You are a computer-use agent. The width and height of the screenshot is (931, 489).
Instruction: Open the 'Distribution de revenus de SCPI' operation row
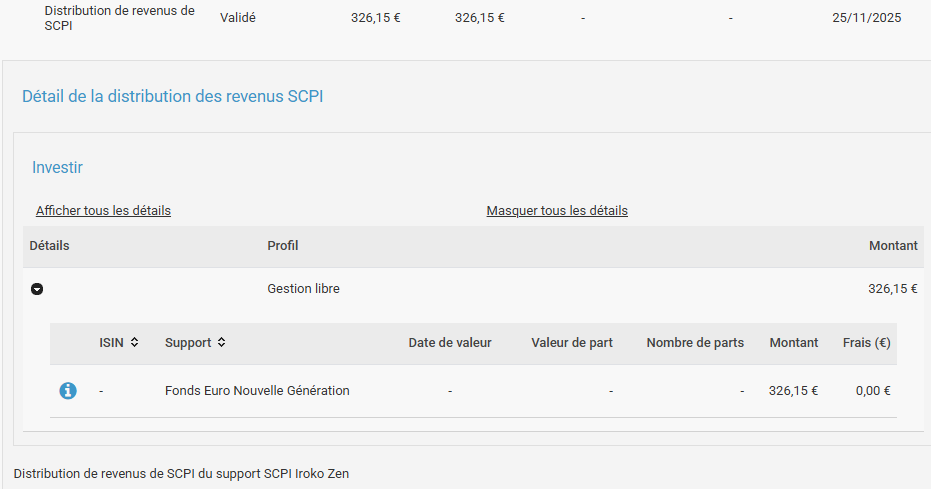pos(119,18)
